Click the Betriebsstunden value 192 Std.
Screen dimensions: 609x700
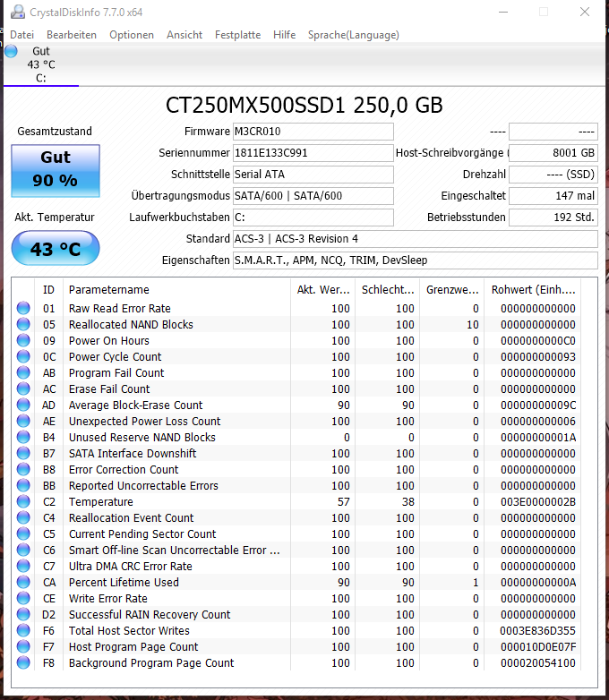[x=553, y=217]
